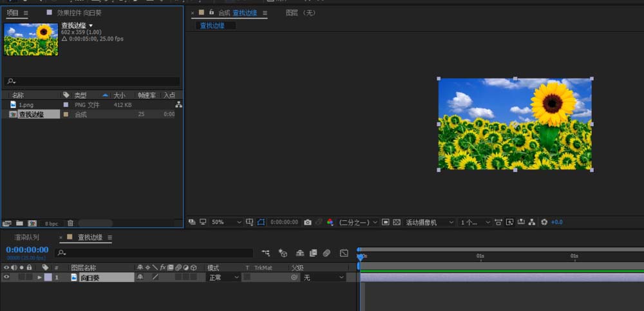Image resolution: width=644 pixels, height=311 pixels.
Task: Open the parent 无 dropdown for 向日葵
Action: click(323, 278)
